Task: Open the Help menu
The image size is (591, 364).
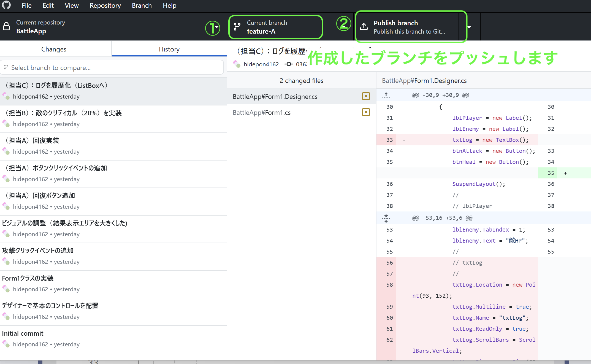Action: pyautogui.click(x=170, y=6)
